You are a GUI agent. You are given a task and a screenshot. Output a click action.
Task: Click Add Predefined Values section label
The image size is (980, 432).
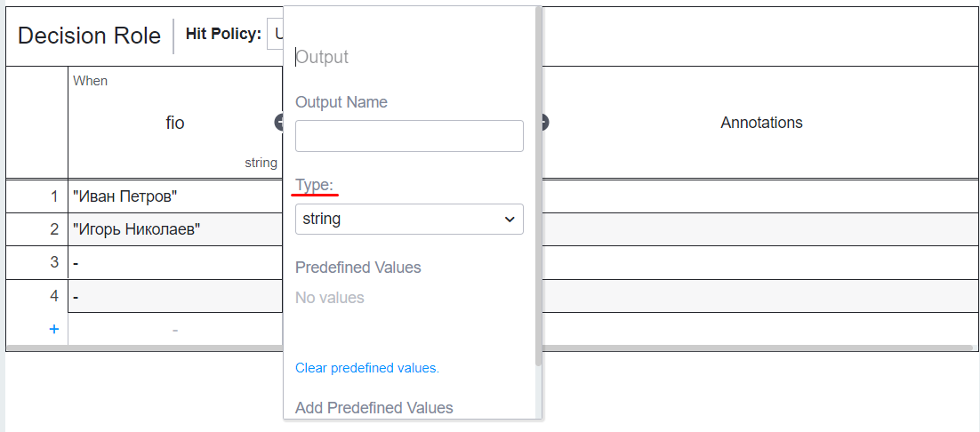pos(374,408)
